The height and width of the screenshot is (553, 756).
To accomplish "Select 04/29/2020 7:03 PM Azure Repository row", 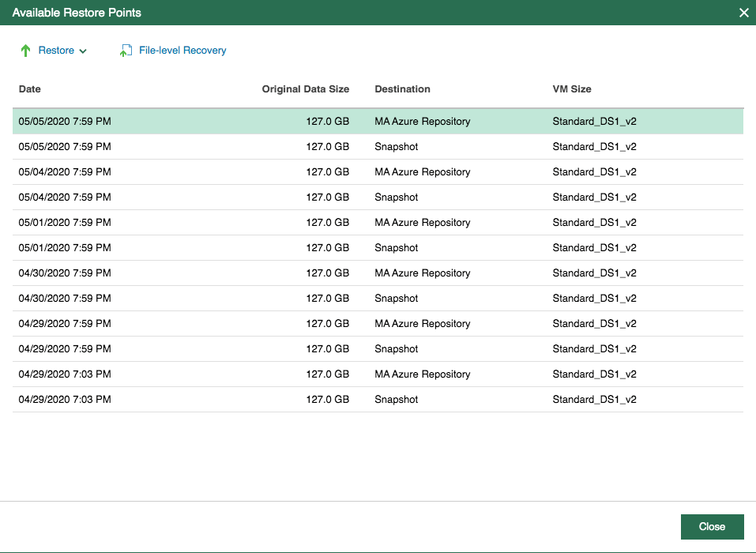I will click(378, 374).
